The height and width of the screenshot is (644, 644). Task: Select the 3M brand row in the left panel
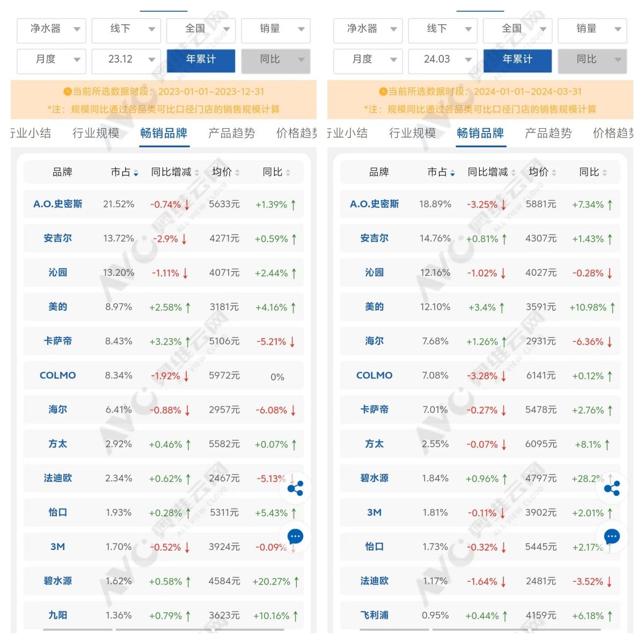pyautogui.click(x=164, y=547)
